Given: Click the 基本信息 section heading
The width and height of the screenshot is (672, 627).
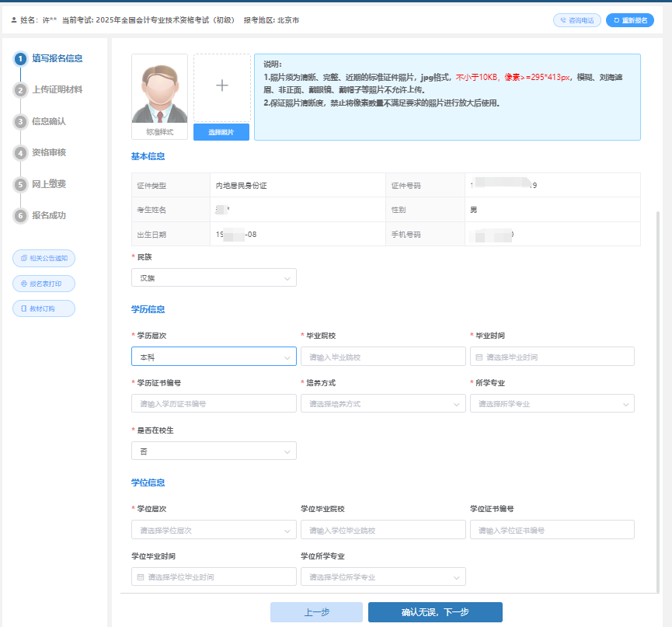Looking at the screenshot, I should coord(148,156).
